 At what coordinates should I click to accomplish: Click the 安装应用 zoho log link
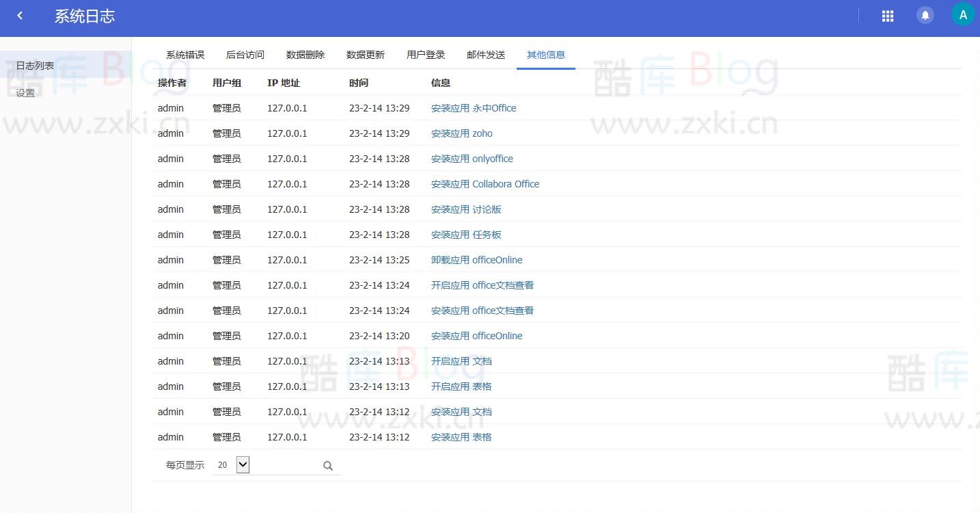point(461,133)
